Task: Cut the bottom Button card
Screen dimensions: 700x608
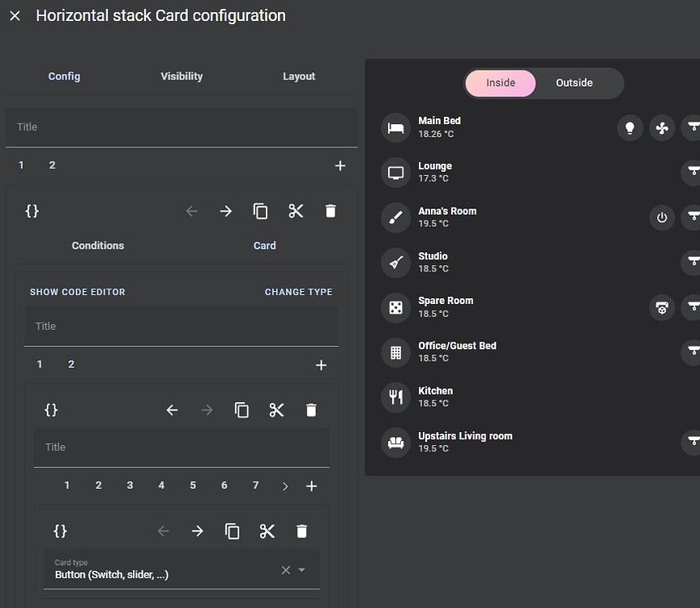Action: point(267,531)
